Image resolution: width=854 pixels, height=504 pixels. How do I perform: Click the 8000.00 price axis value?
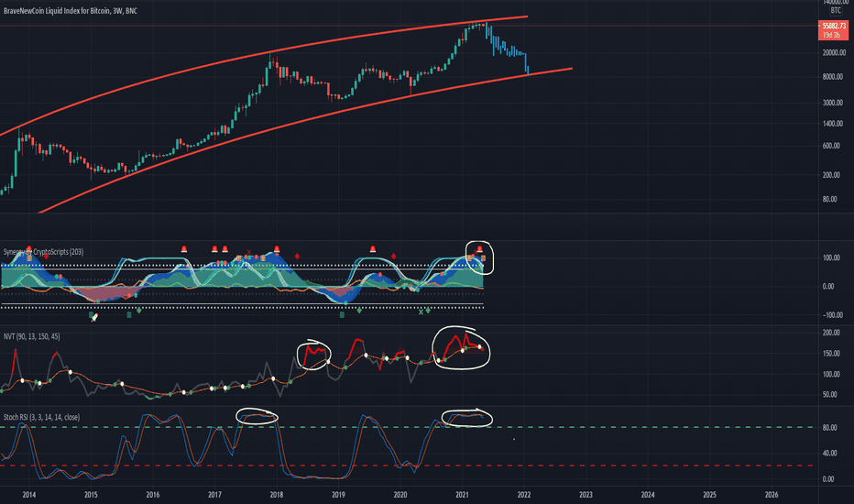pyautogui.click(x=834, y=77)
